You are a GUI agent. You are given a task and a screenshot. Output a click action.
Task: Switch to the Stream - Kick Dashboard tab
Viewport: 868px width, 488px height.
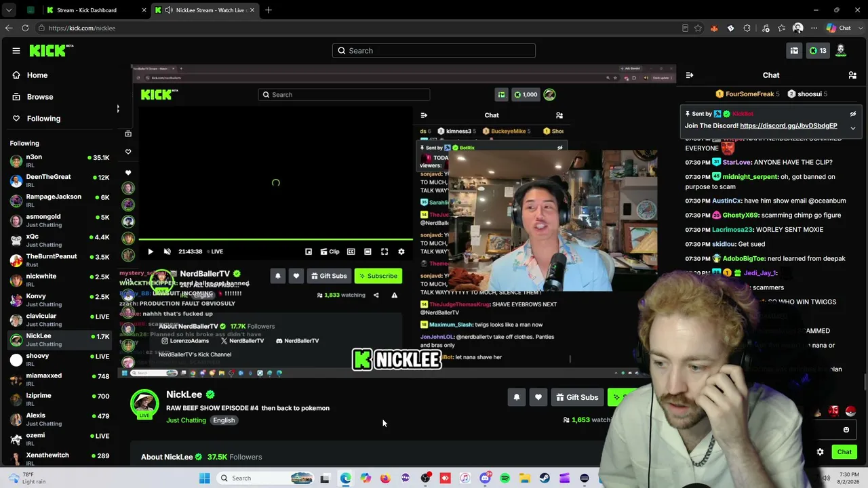pos(95,10)
